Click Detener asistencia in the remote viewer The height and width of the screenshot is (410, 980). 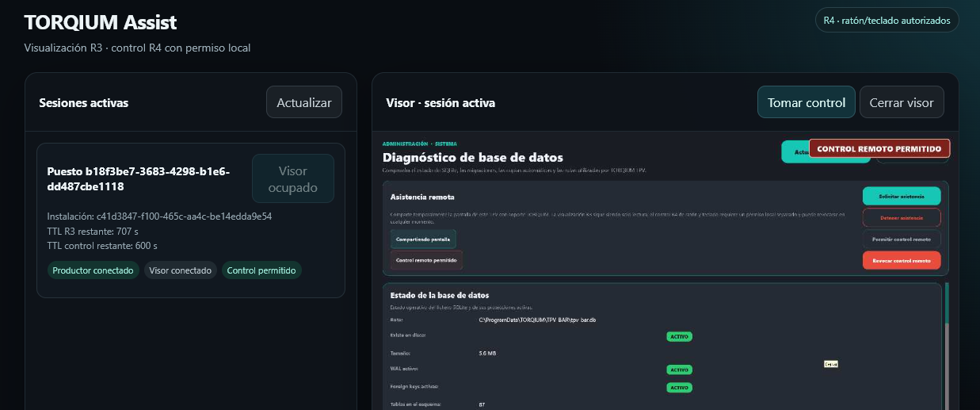tap(902, 217)
